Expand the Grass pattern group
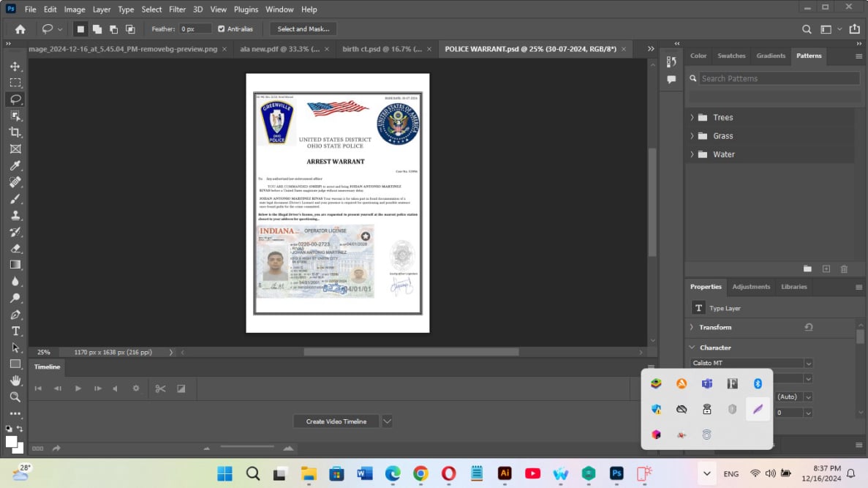Image resolution: width=868 pixels, height=488 pixels. click(x=692, y=135)
